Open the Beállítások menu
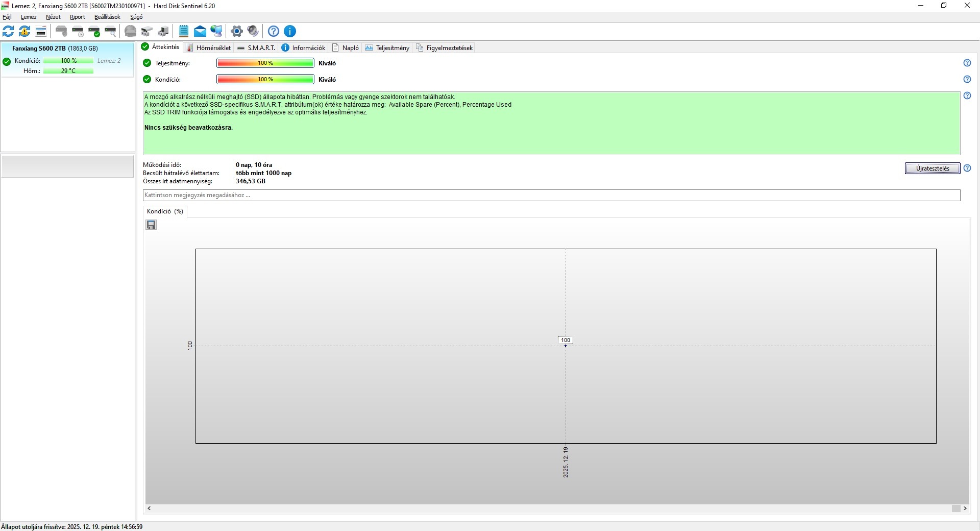 pos(107,17)
